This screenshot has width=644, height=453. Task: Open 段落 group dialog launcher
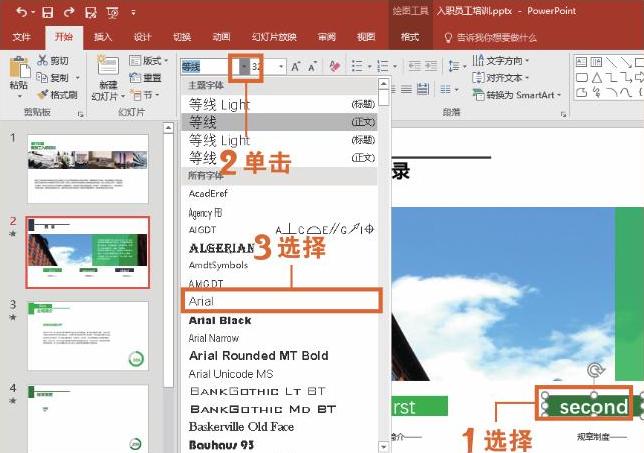tap(564, 114)
